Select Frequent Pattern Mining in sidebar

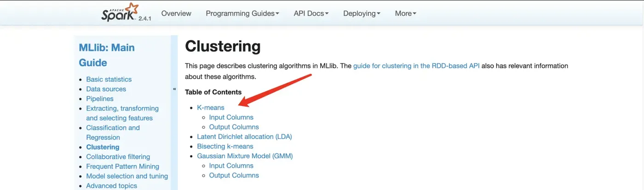tap(122, 166)
